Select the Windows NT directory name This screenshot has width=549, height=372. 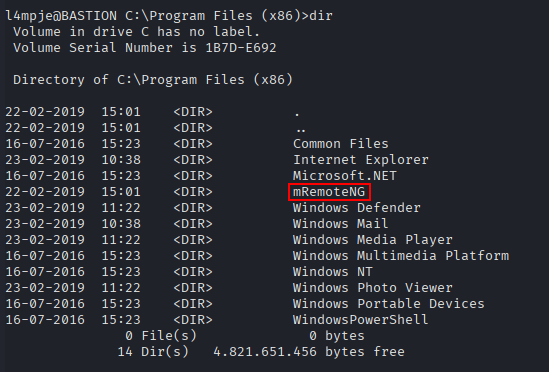click(333, 272)
